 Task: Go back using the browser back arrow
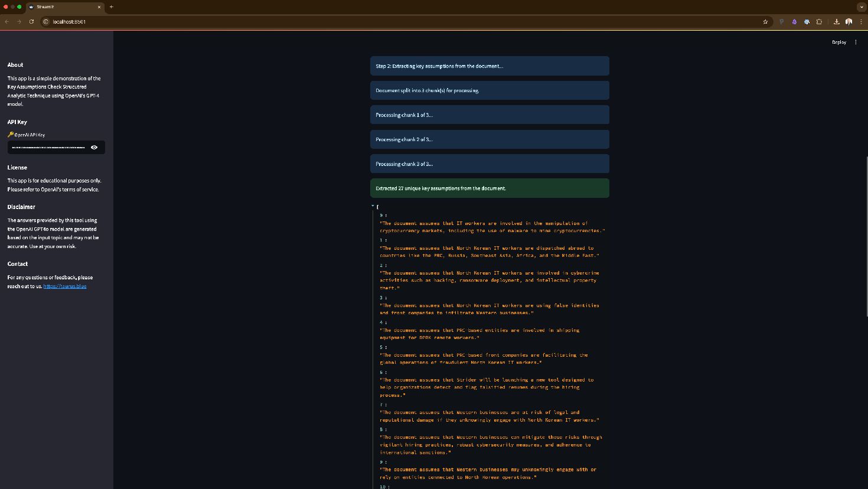point(6,22)
